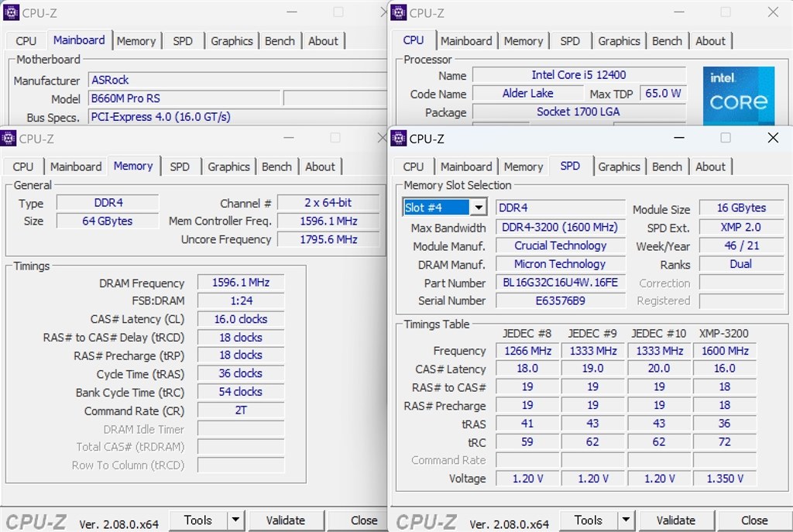This screenshot has height=532, width=793.
Task: Open Memory tab in ASRock motherboard window
Action: point(136,41)
